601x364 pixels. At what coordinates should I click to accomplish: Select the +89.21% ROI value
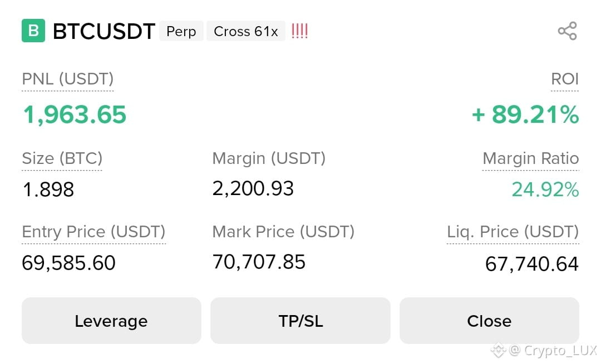pos(525,114)
